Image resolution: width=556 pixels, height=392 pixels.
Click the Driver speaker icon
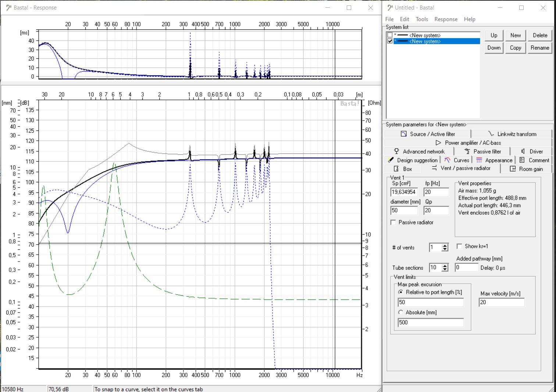point(523,151)
